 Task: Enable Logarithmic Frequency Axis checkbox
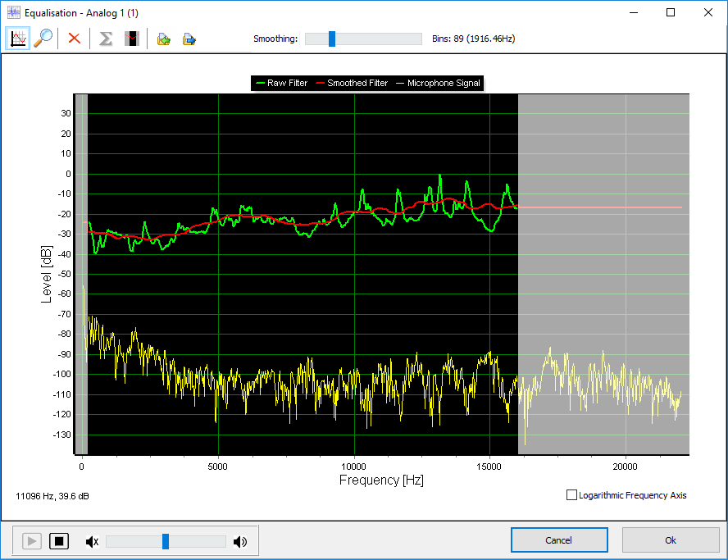[571, 495]
